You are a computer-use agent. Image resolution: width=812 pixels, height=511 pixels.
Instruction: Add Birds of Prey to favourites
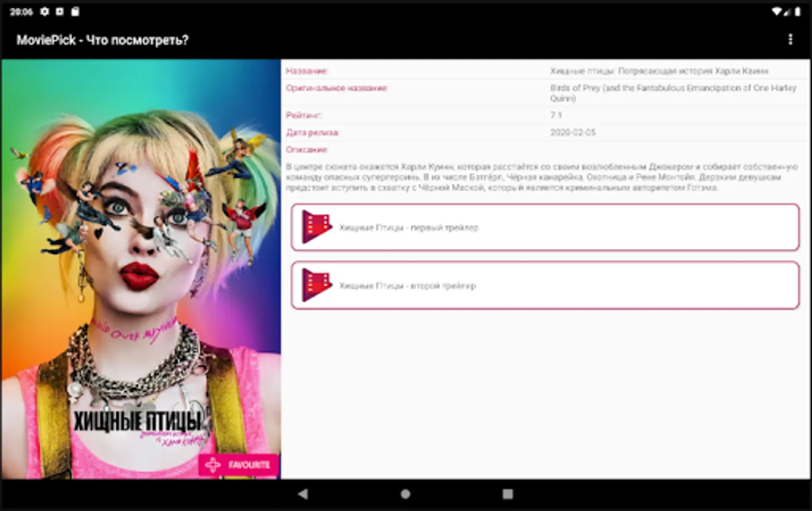point(238,464)
